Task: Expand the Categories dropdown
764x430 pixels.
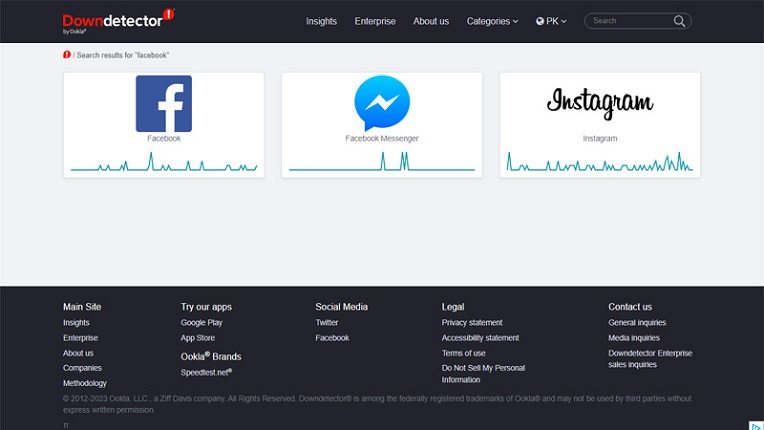Action: click(x=492, y=21)
